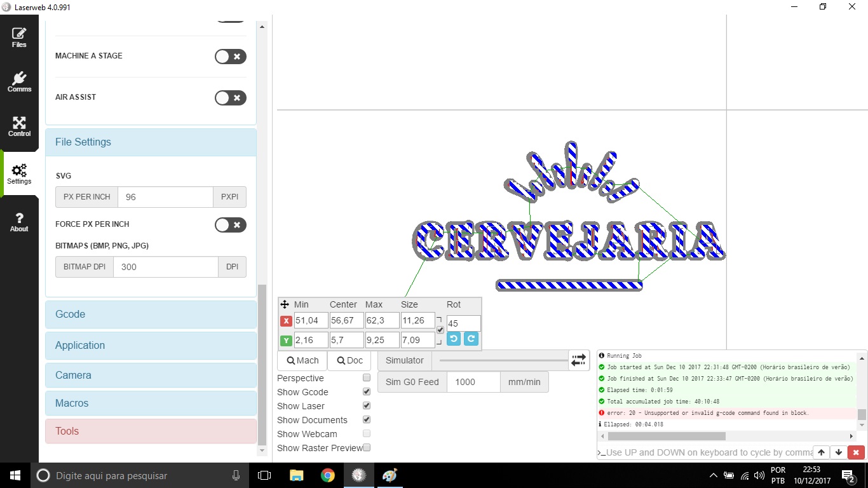This screenshot has height=488, width=868.
Task: Open the Control panel
Action: [19, 127]
